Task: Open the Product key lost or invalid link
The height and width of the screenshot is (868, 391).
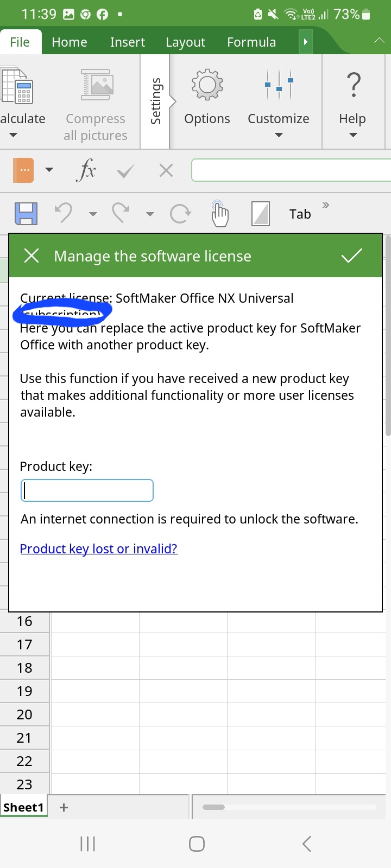Action: click(x=99, y=549)
